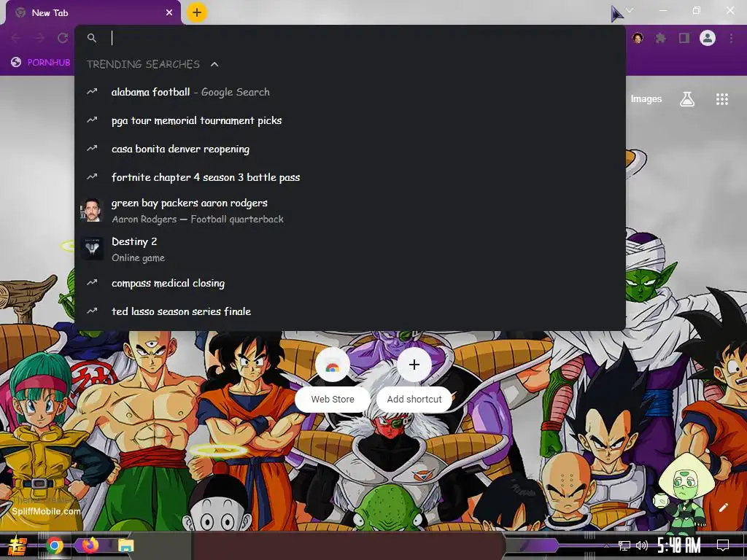Open the avatar extension icon in the toolbar

click(638, 38)
